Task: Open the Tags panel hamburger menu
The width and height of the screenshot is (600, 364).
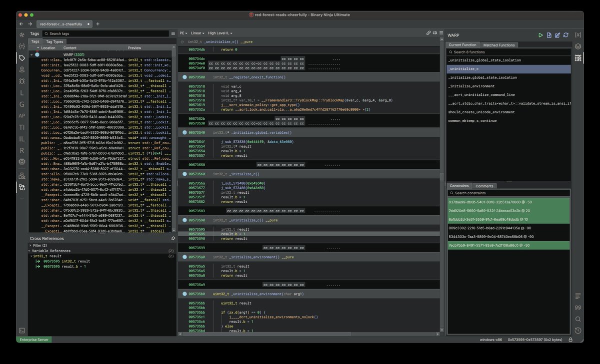Action: pyautogui.click(x=173, y=33)
